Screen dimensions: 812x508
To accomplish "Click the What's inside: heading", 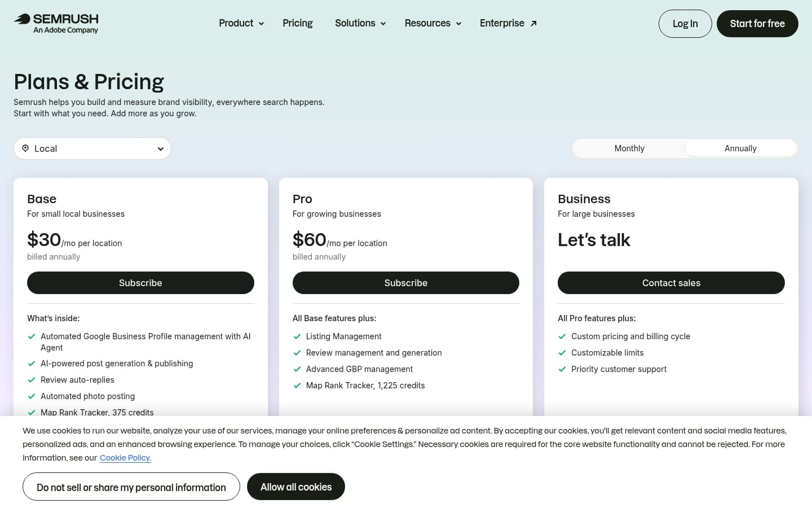I will point(54,318).
